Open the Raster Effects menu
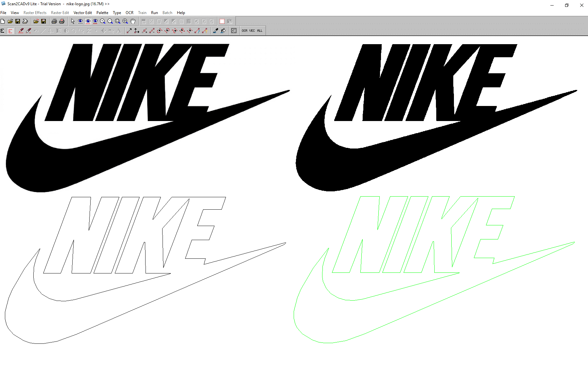Viewport: 588px width, 367px height. coord(35,12)
